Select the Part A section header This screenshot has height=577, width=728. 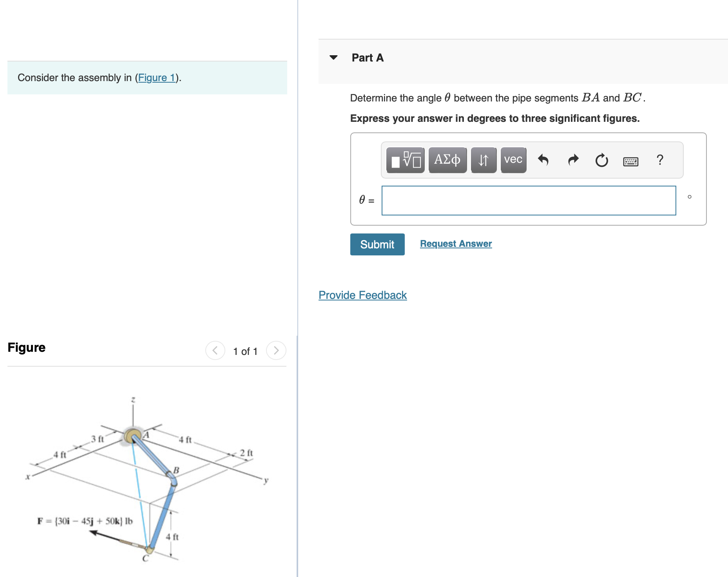pos(367,57)
